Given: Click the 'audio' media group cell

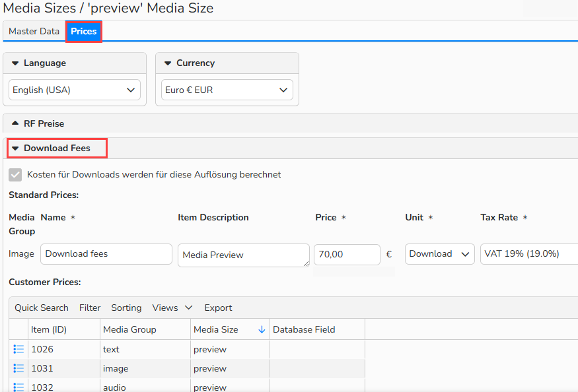Looking at the screenshot, I should pyautogui.click(x=145, y=387).
